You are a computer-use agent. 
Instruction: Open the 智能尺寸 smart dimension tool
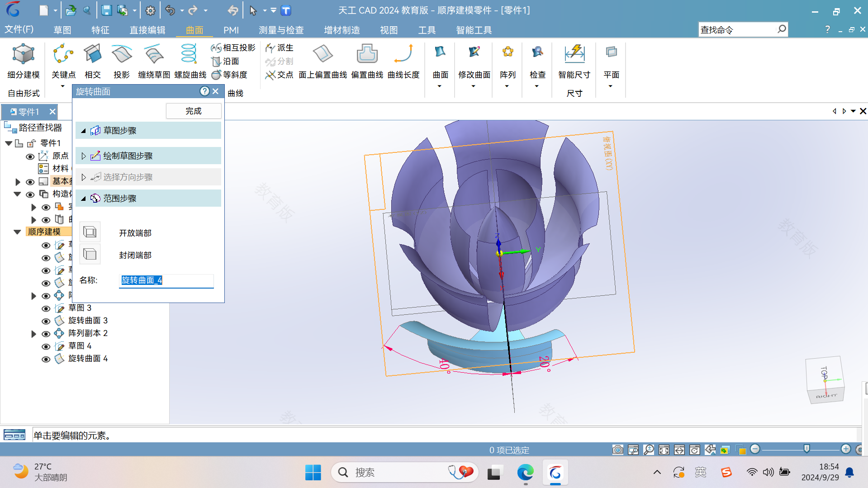(x=574, y=61)
